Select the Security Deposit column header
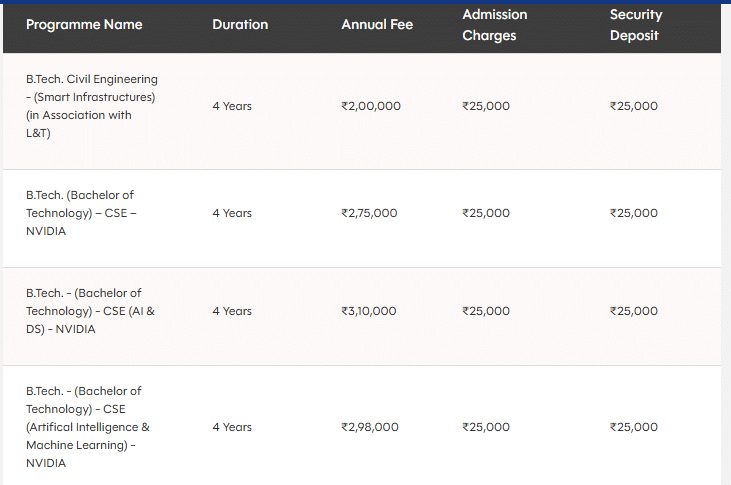This screenshot has width=731, height=485. [636, 25]
